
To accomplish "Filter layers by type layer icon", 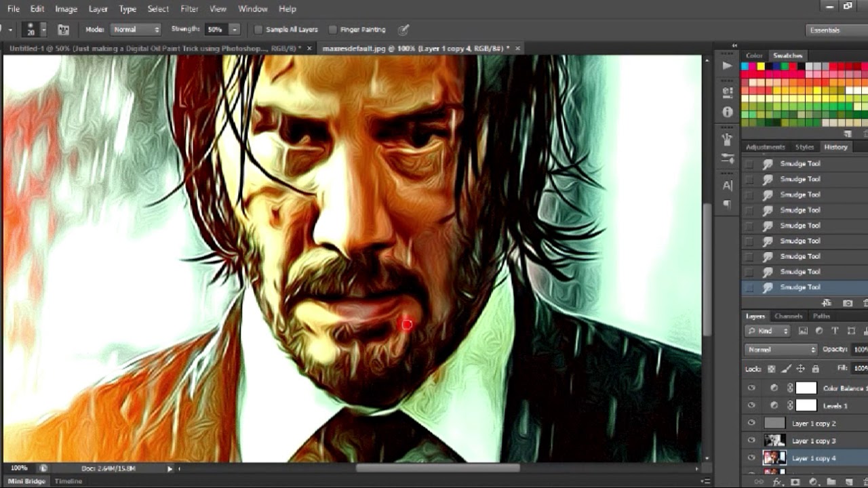I will [835, 331].
